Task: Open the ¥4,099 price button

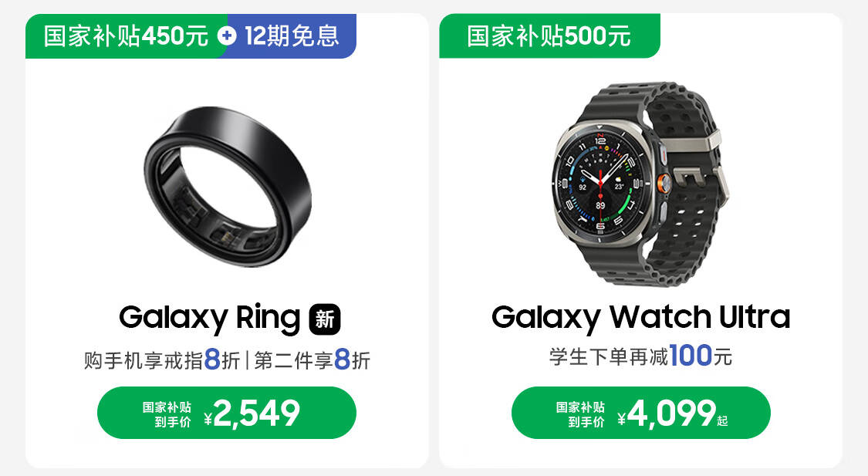Action: coord(641,413)
